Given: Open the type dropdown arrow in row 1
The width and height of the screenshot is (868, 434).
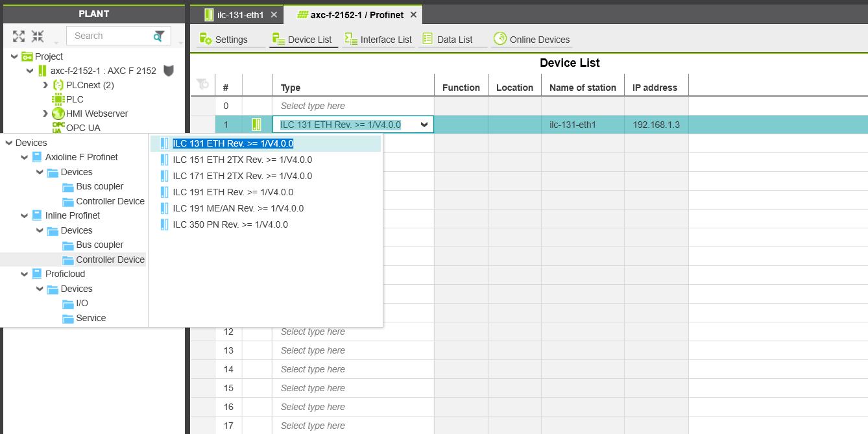Looking at the screenshot, I should 425,125.
